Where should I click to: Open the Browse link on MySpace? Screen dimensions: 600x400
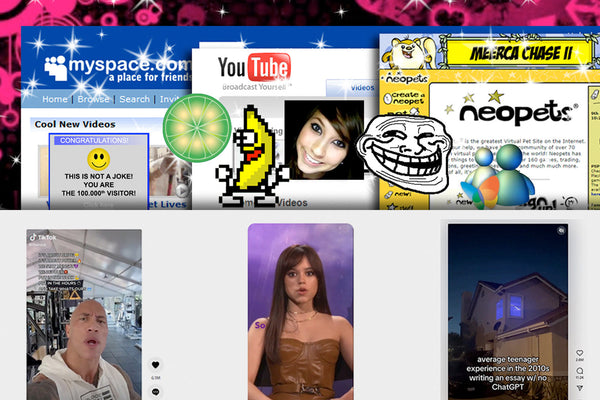pyautogui.click(x=93, y=100)
